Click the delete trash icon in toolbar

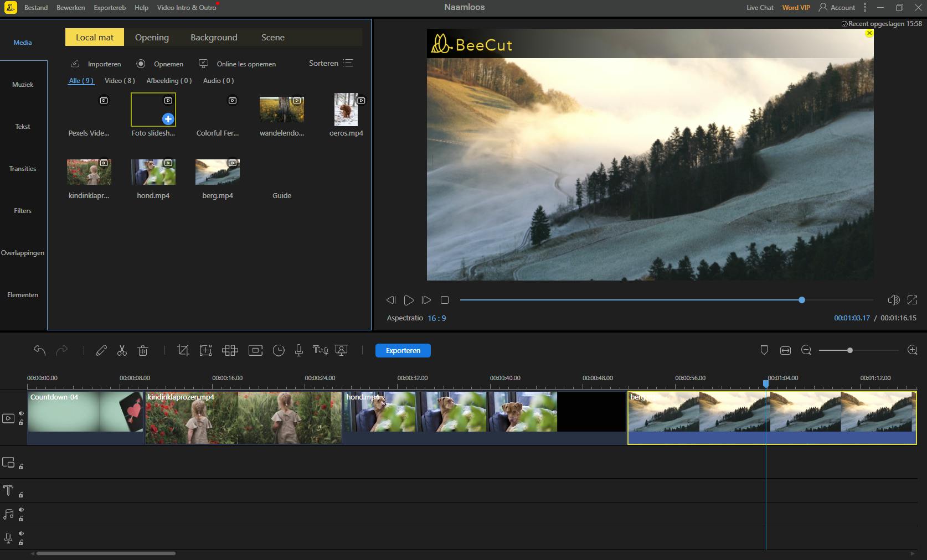pyautogui.click(x=143, y=350)
